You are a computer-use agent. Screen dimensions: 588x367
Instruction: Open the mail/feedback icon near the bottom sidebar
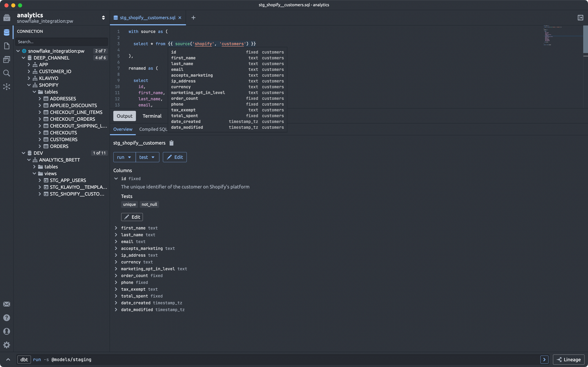click(7, 304)
